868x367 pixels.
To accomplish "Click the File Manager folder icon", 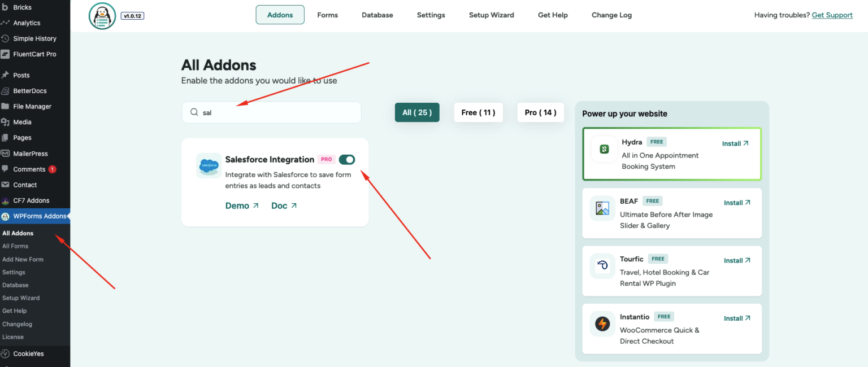I will 6,106.
